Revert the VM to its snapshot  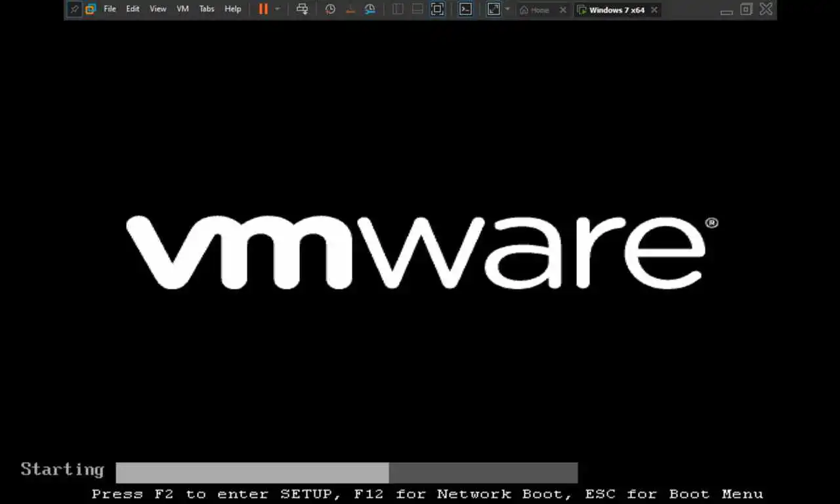point(350,9)
